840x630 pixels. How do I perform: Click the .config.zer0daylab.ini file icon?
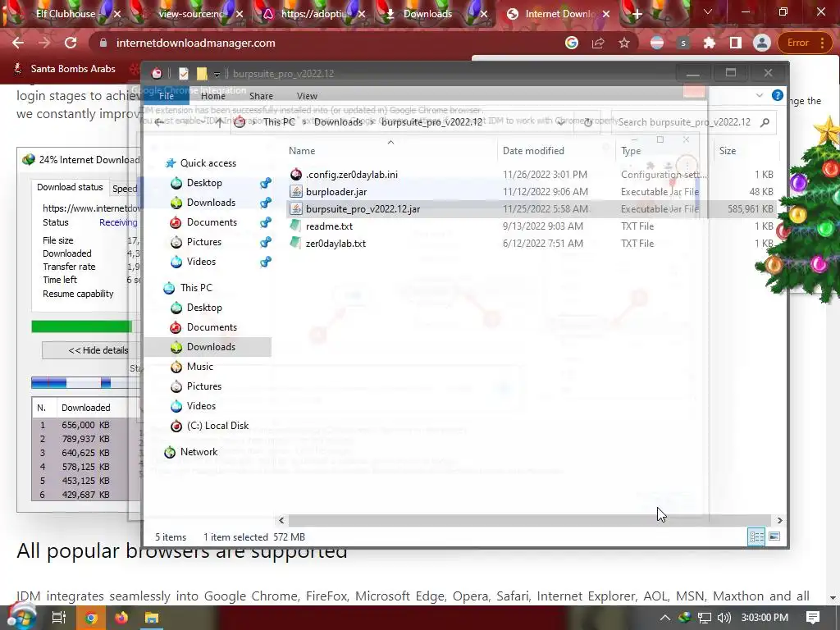click(x=295, y=174)
